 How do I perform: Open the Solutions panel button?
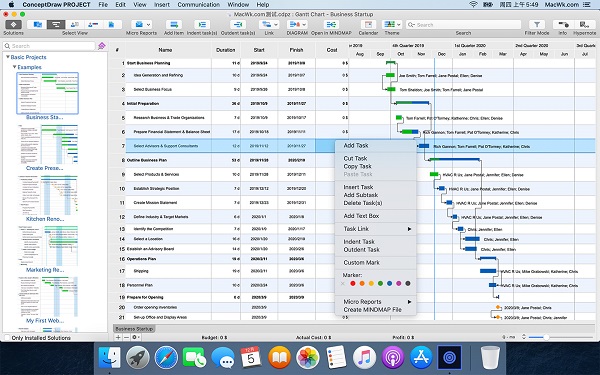click(13, 24)
